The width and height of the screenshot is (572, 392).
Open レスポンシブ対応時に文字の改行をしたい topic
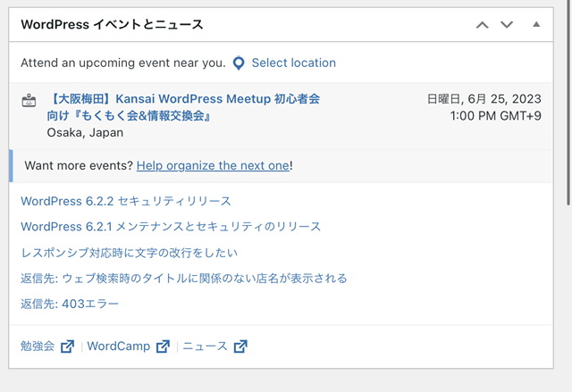[x=129, y=253]
